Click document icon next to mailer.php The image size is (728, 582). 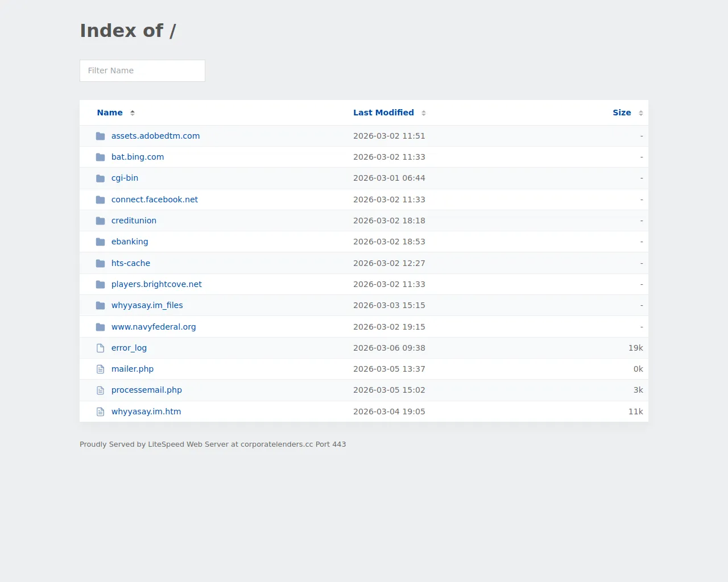pos(101,369)
